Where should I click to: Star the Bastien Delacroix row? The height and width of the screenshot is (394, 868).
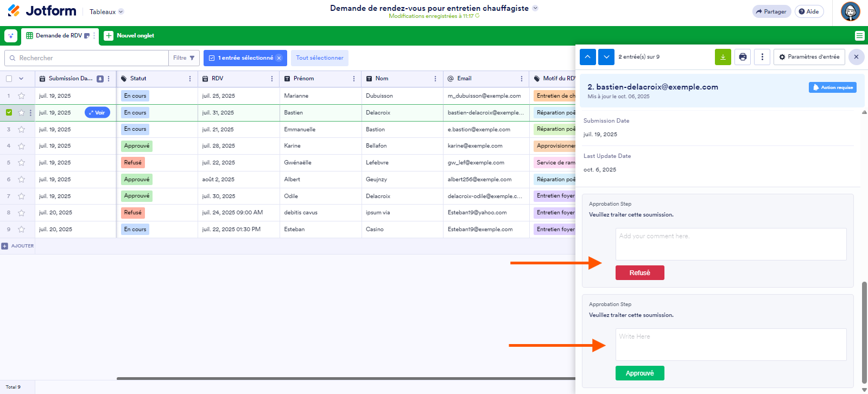(22, 113)
